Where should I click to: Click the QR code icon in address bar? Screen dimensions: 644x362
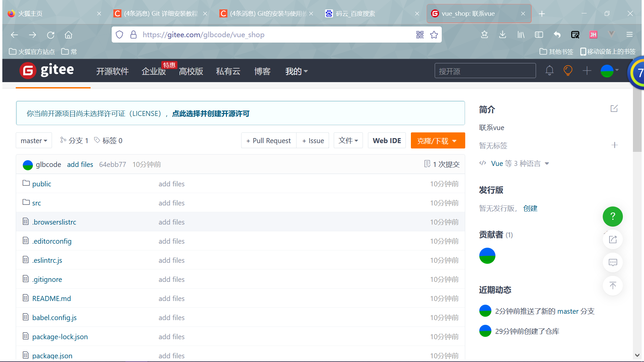point(420,35)
